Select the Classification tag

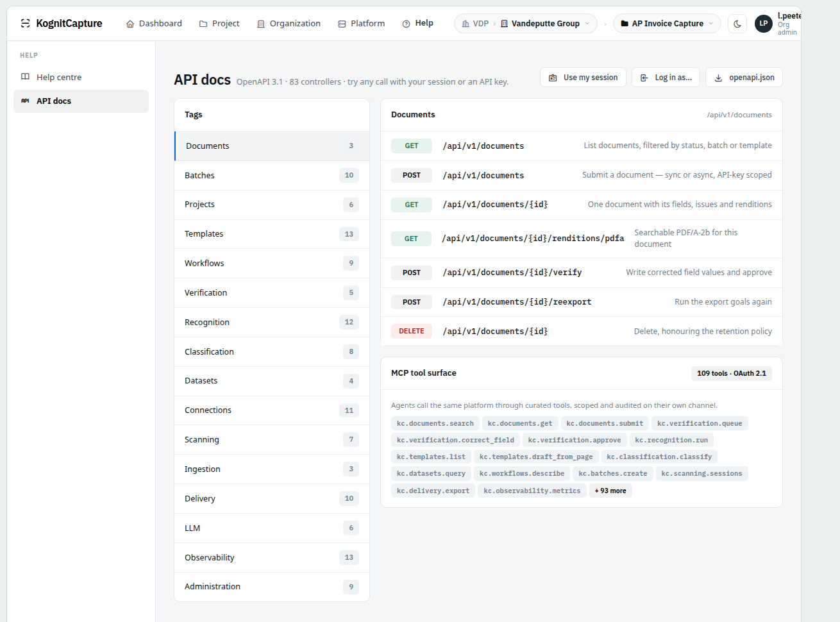point(272,351)
